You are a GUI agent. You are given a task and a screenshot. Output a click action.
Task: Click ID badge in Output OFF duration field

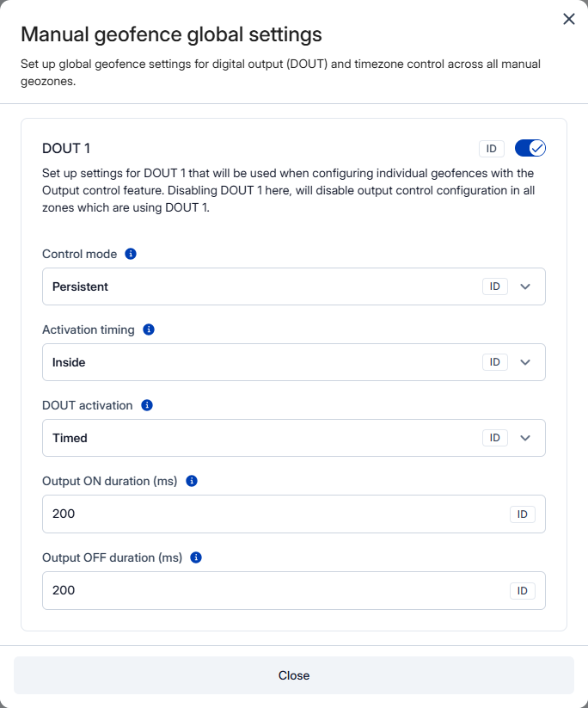point(522,591)
